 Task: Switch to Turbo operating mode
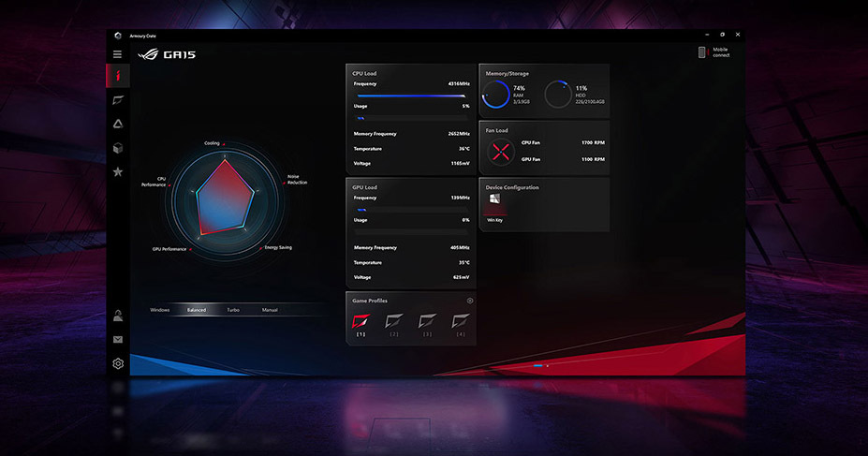pos(233,310)
